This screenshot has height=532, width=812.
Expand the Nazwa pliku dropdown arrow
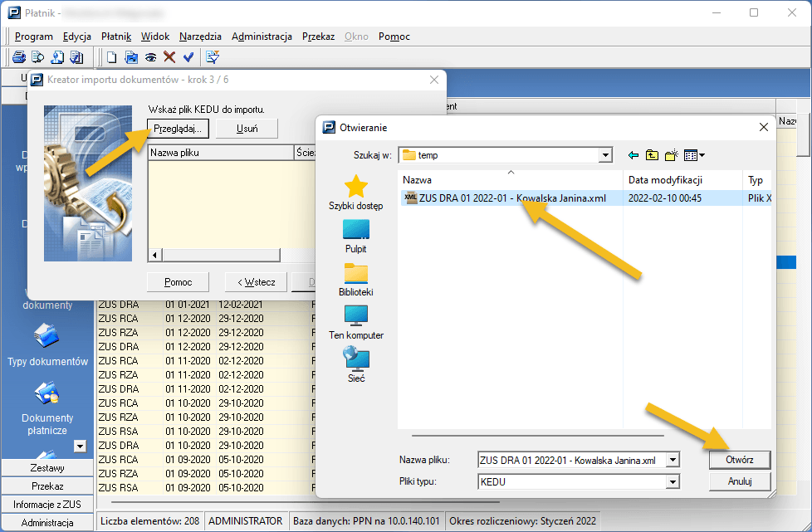673,460
